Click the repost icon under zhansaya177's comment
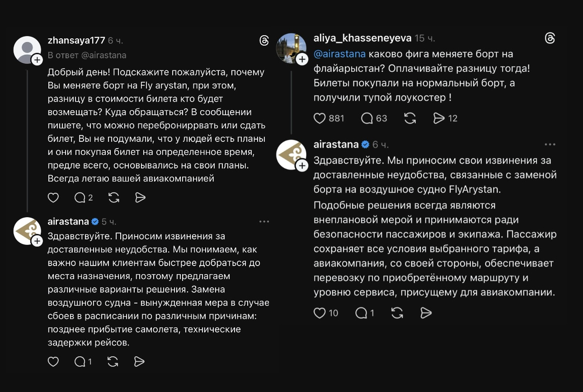This screenshot has width=583, height=392. tap(113, 197)
